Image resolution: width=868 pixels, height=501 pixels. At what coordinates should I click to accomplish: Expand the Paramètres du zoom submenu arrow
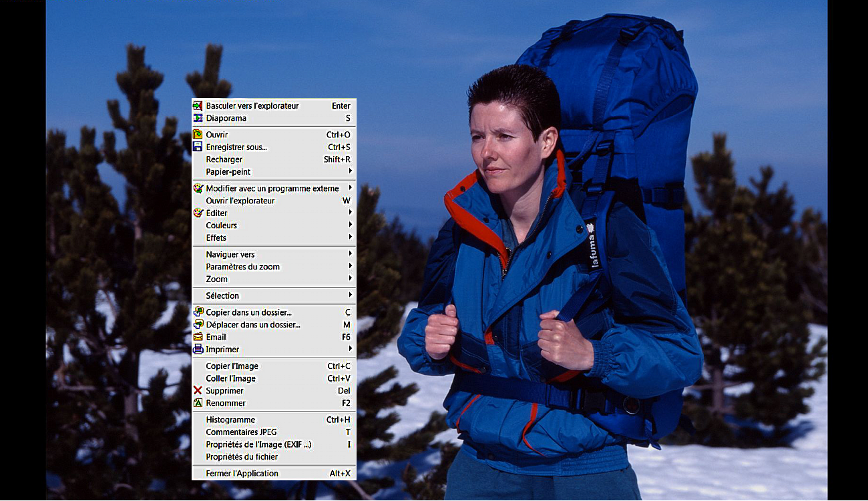coord(350,267)
